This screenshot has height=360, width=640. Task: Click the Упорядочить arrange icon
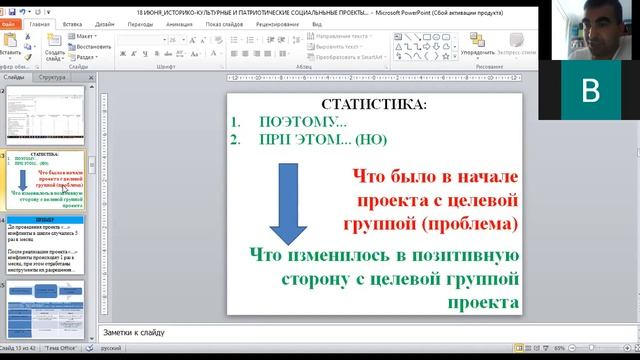click(x=477, y=40)
